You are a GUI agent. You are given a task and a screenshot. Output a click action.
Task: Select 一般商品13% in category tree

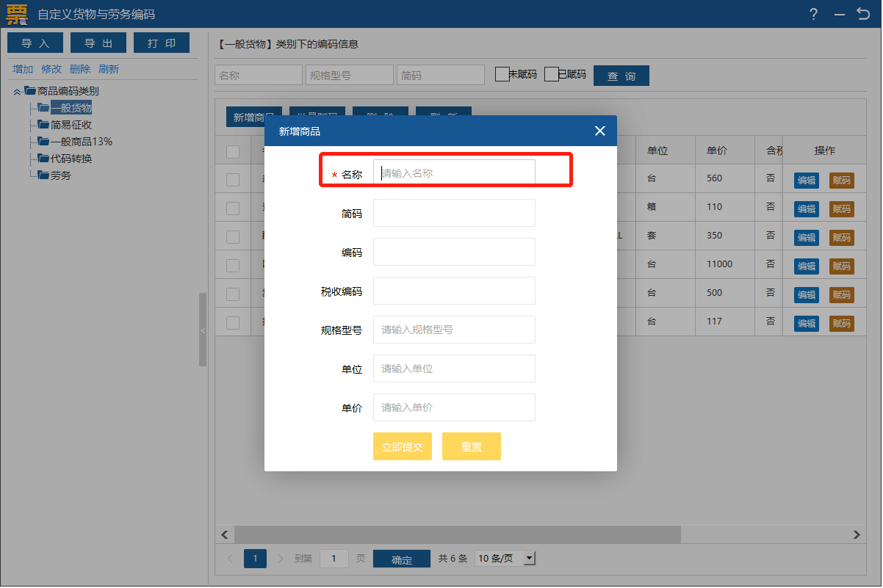81,142
